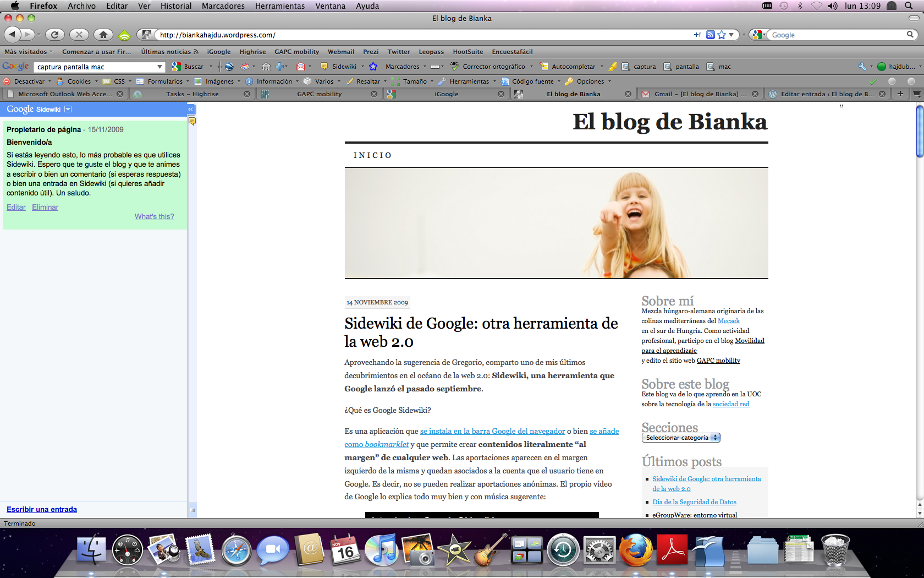Click the Sidewiki comment bubble icon on divider

pos(193,121)
